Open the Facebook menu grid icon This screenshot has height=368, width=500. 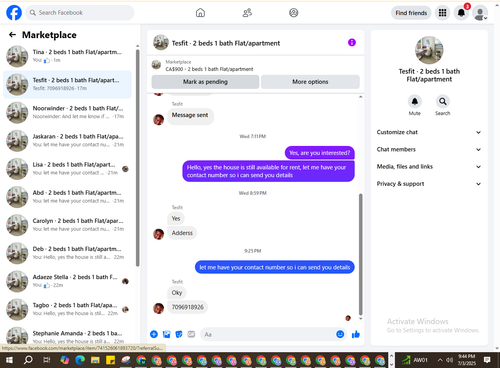tap(442, 13)
